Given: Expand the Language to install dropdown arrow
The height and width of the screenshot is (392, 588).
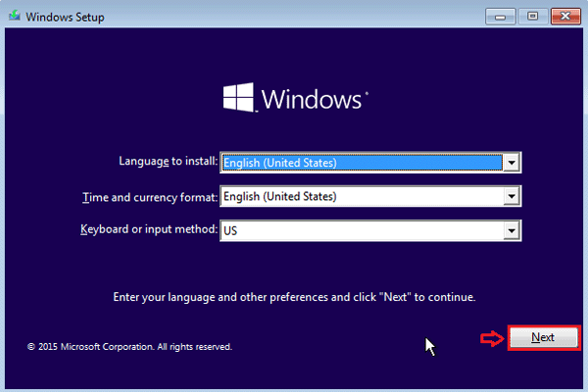Looking at the screenshot, I should point(511,163).
